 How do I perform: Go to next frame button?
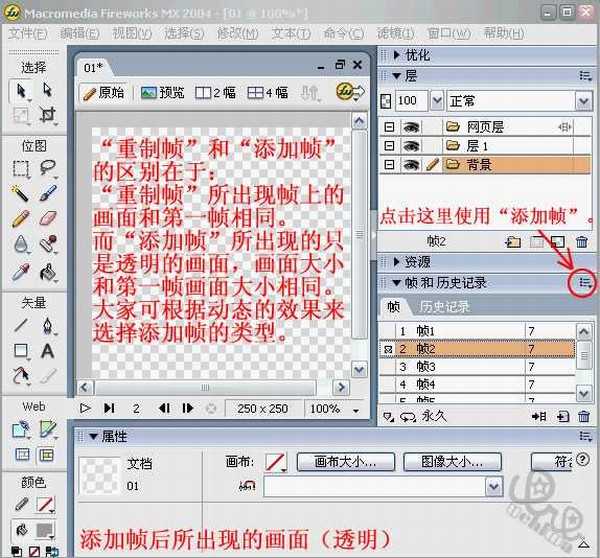188,408
